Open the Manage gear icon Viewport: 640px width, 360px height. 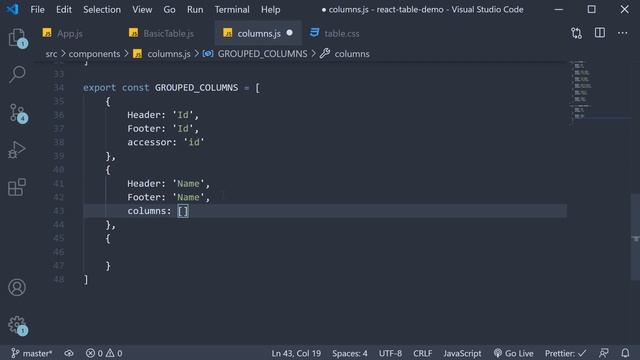[17, 325]
